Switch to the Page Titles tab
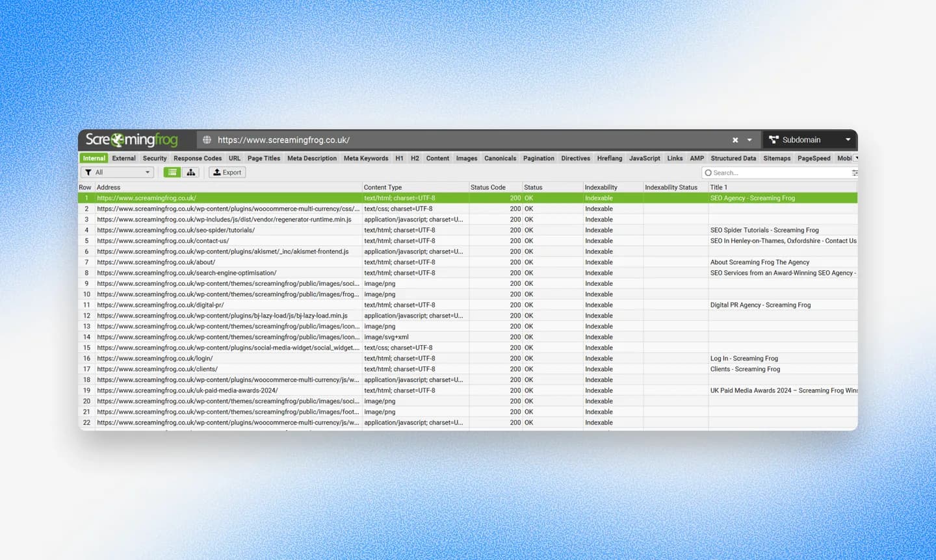The height and width of the screenshot is (560, 936). pos(264,158)
